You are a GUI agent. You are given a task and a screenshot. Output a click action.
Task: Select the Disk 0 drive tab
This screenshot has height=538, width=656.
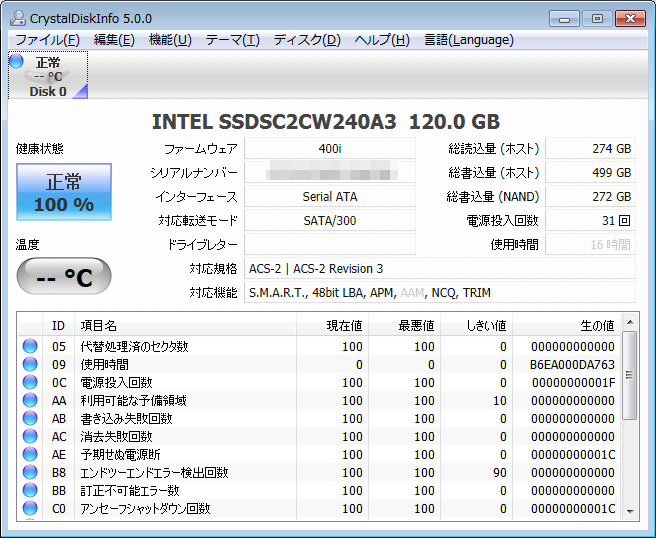click(x=48, y=76)
